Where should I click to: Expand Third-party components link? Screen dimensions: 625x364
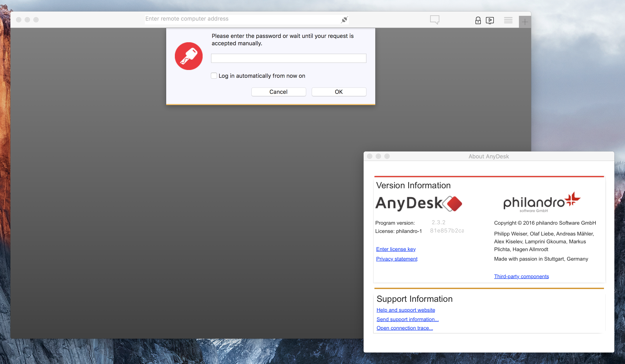pos(521,276)
